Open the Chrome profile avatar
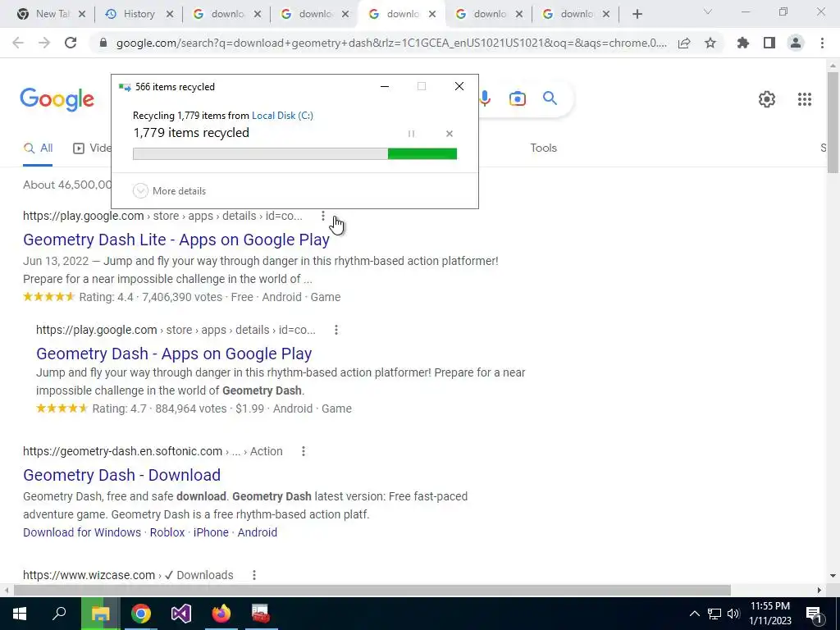 [796, 43]
